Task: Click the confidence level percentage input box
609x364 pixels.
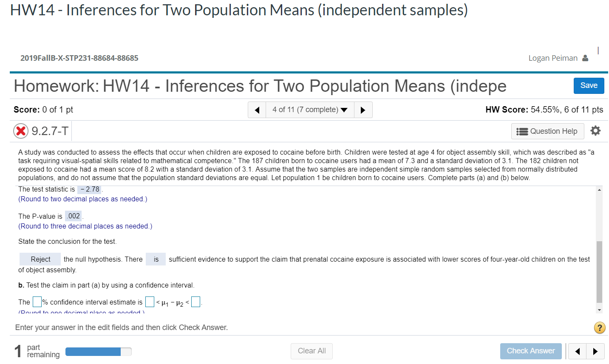Action: click(37, 302)
